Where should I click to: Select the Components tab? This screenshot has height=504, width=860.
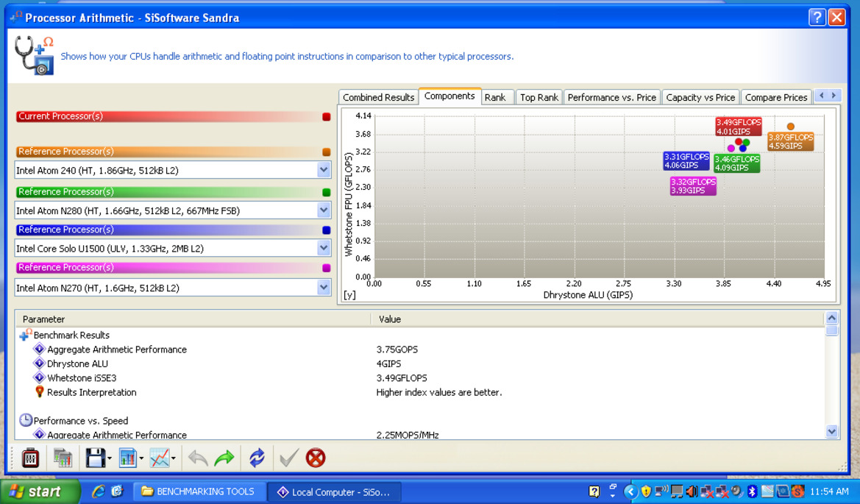(449, 96)
